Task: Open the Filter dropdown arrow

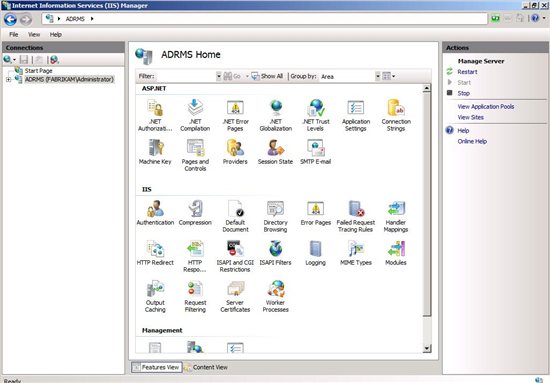Action: pos(219,76)
